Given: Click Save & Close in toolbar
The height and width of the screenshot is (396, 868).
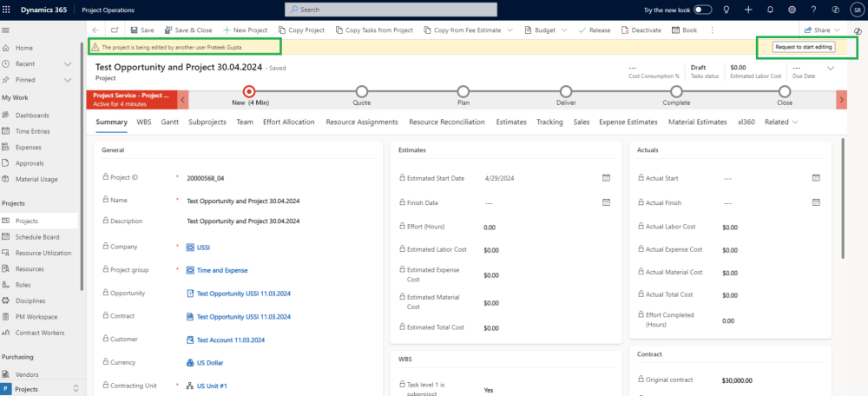Looking at the screenshot, I should tap(187, 30).
